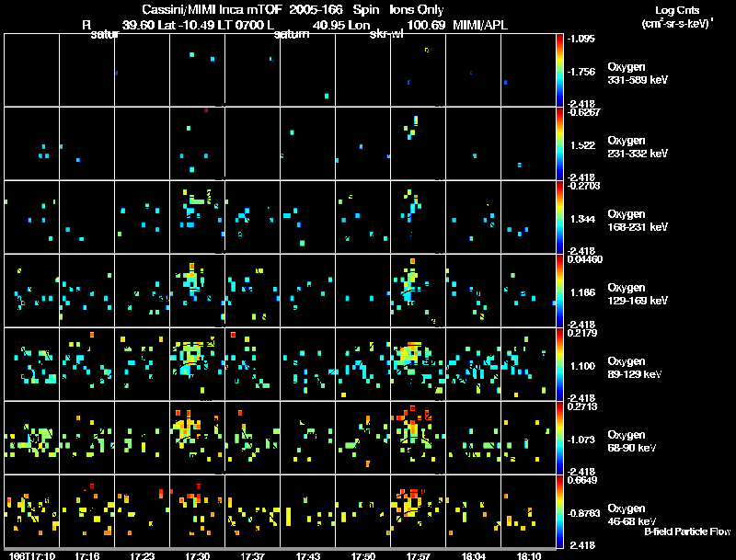Click the "-0.6267" colorbar value
The image size is (736, 560).
583,112
